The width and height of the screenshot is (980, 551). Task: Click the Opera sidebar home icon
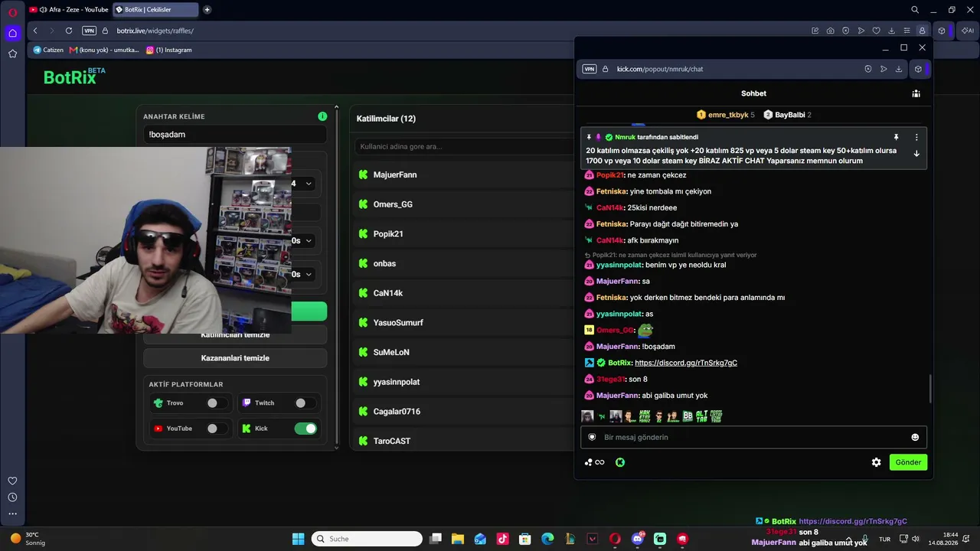tap(12, 33)
